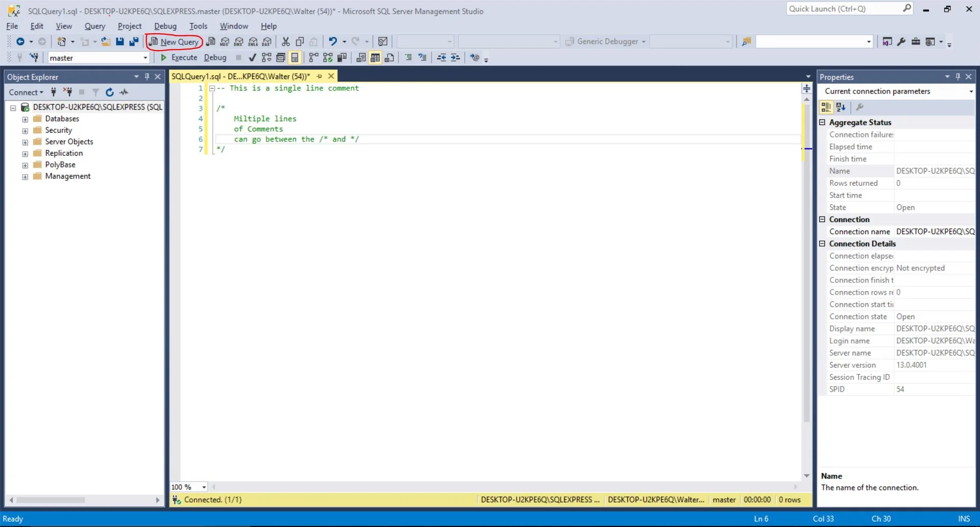Refresh the Object Explorer tree

click(109, 92)
